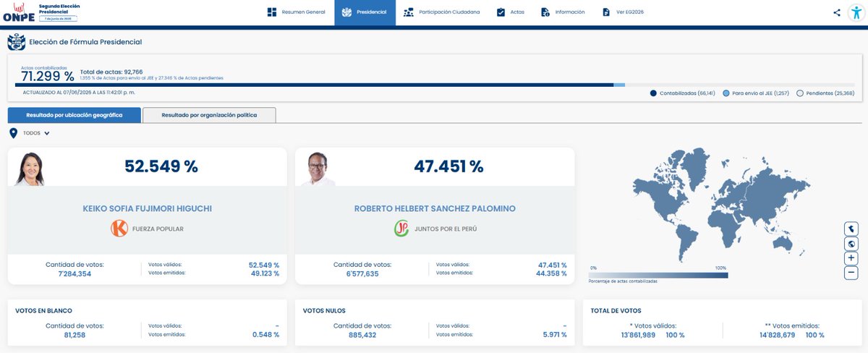
Task: Click the Juntos por el Perú logo
Action: [x=401, y=229]
